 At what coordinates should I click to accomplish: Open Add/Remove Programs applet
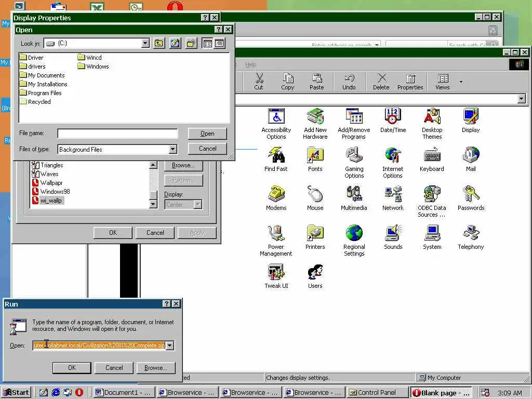(x=354, y=124)
